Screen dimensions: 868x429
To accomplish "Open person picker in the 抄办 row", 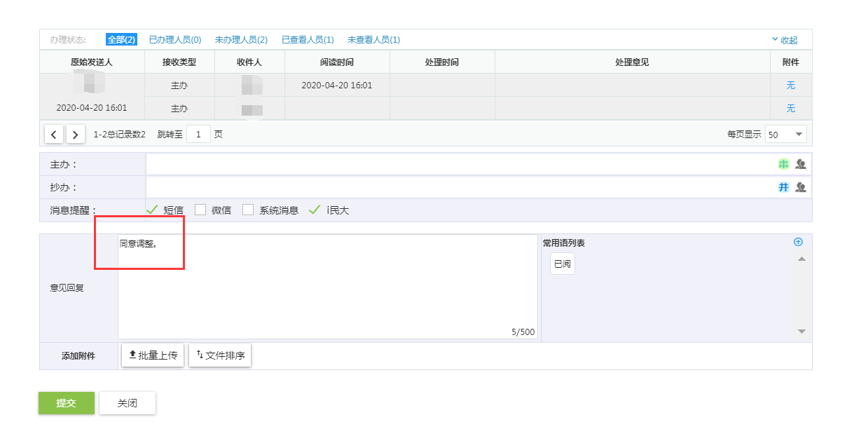I will pyautogui.click(x=801, y=187).
